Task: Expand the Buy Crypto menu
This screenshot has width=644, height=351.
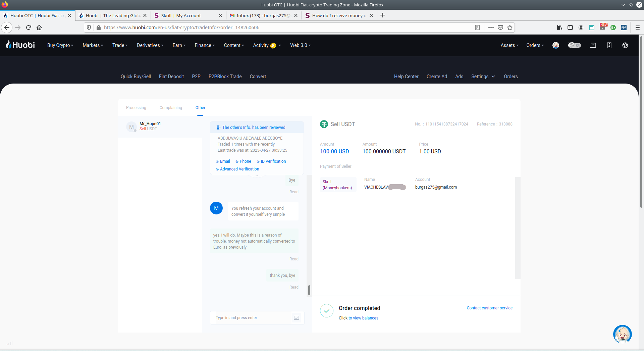Action: pyautogui.click(x=60, y=45)
